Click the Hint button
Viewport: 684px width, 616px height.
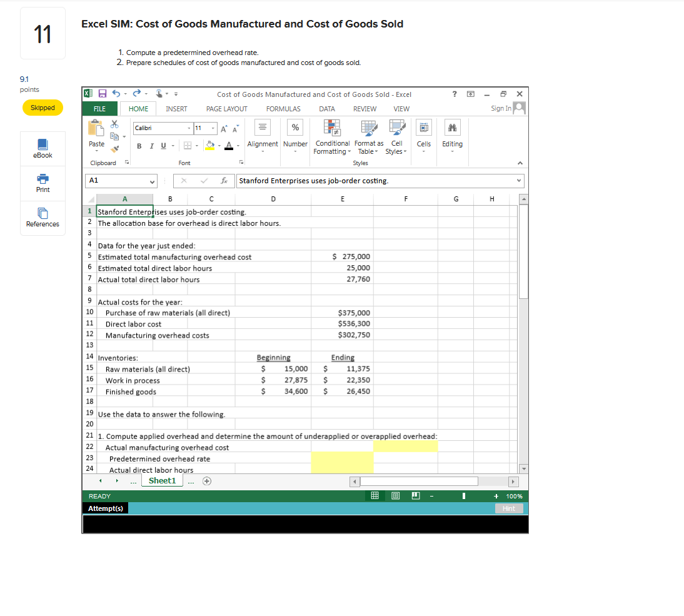(509, 508)
